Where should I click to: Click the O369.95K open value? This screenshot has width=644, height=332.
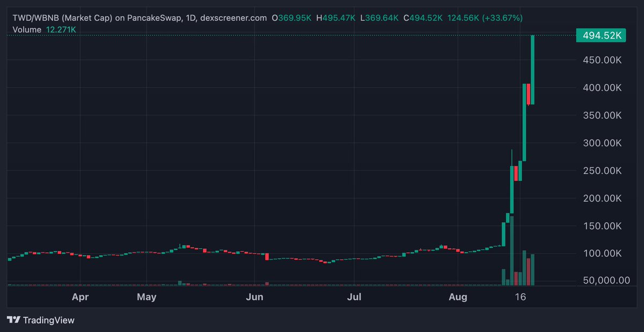[x=292, y=18]
